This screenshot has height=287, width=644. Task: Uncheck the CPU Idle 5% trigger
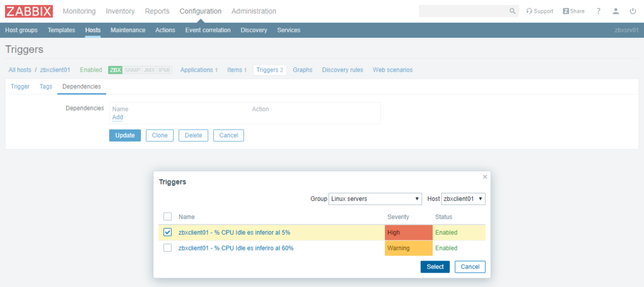click(167, 232)
